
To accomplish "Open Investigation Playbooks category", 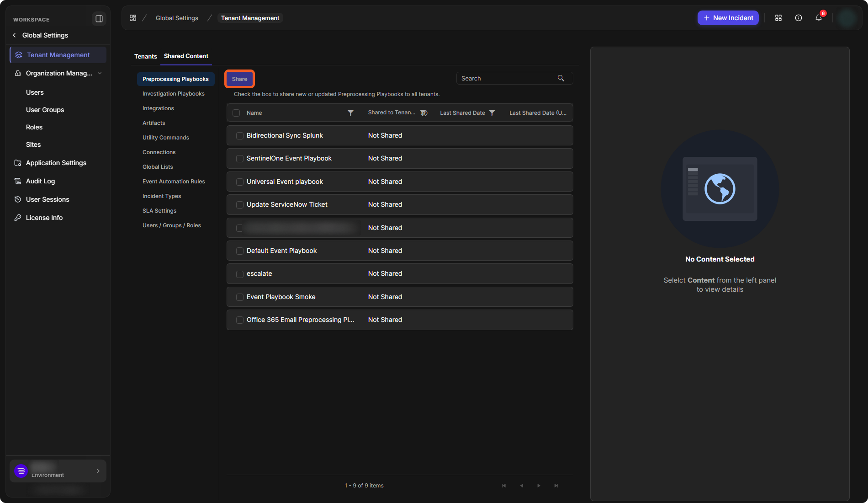I will 174,94.
